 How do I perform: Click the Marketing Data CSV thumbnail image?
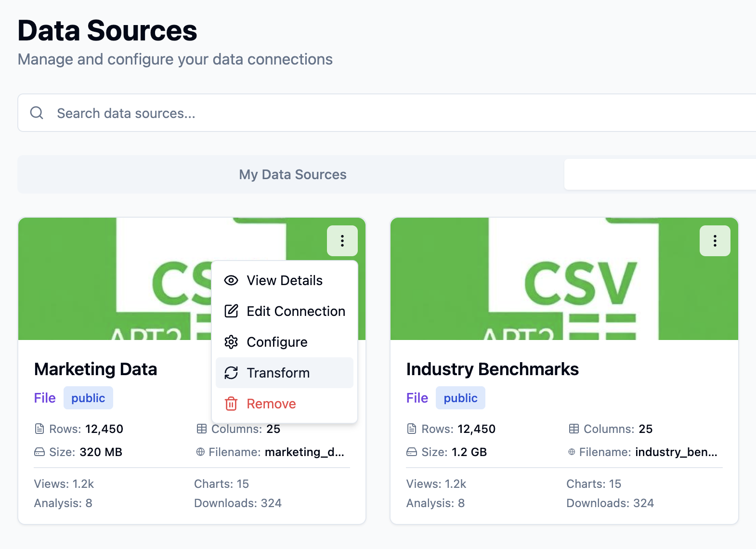click(x=116, y=279)
